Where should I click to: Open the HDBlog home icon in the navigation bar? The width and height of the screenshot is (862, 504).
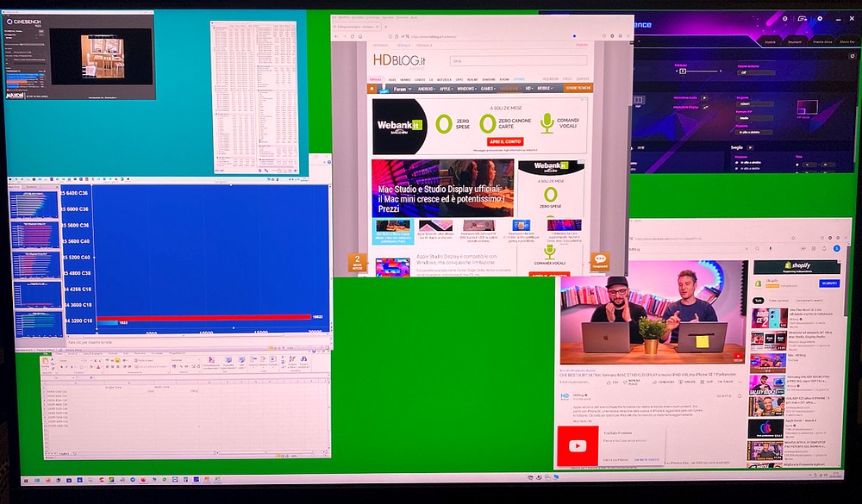tap(372, 89)
